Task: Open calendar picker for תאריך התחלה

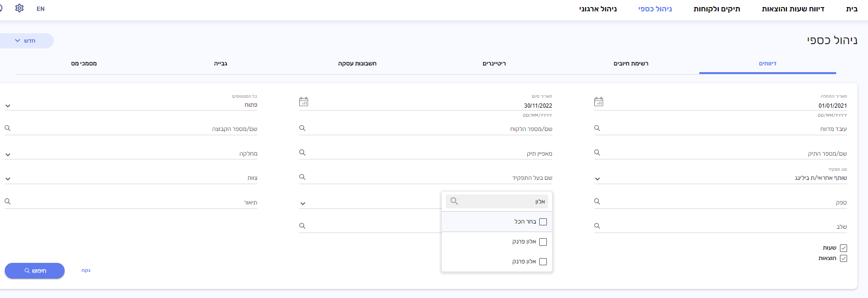Action: coord(599,102)
